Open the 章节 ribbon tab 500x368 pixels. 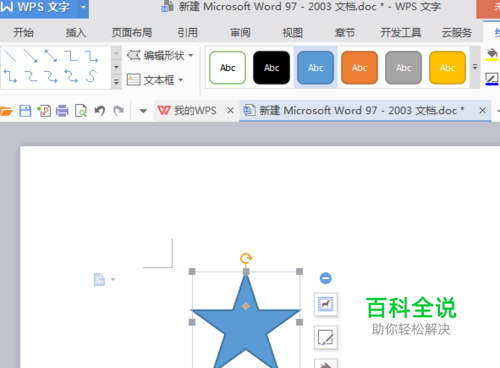coord(345,33)
